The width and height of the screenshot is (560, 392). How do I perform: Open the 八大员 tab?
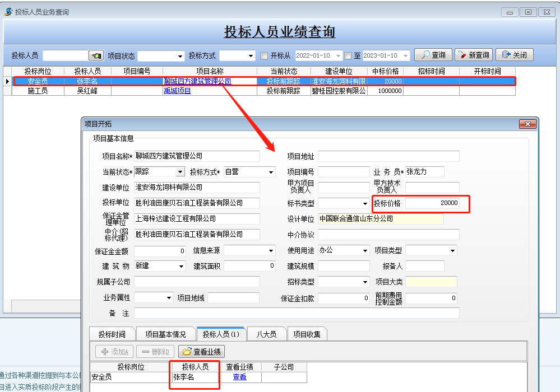(266, 334)
